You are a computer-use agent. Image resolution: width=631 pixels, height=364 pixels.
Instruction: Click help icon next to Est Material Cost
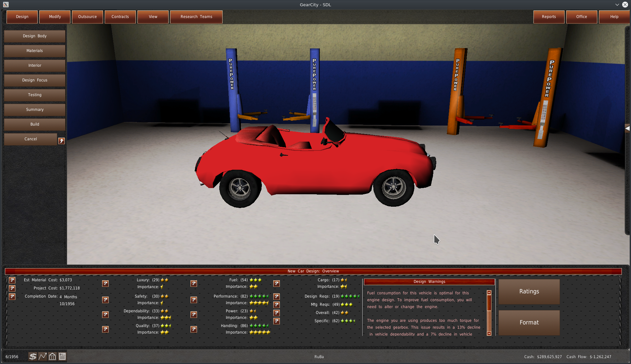pyautogui.click(x=12, y=280)
